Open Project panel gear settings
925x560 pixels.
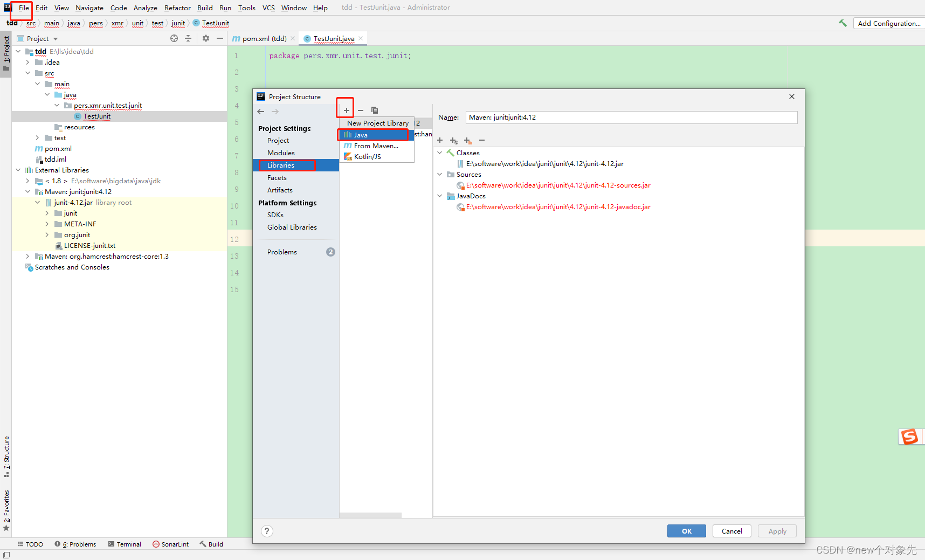[x=206, y=38]
